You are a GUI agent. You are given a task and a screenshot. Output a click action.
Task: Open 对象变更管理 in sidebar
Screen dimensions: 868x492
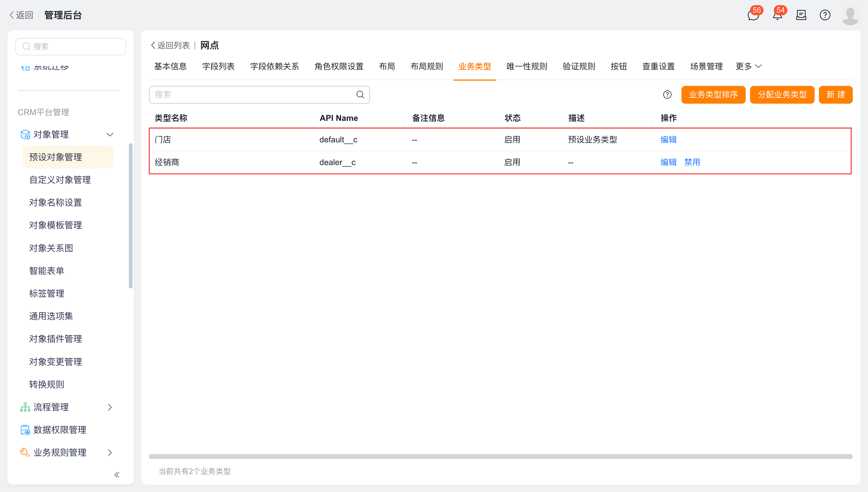55,362
